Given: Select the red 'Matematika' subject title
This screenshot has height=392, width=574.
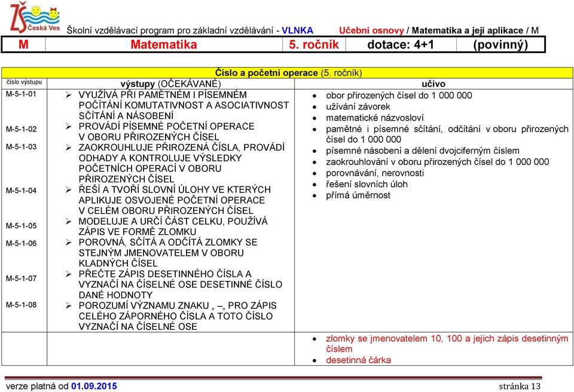Looking at the screenshot, I should [164, 45].
